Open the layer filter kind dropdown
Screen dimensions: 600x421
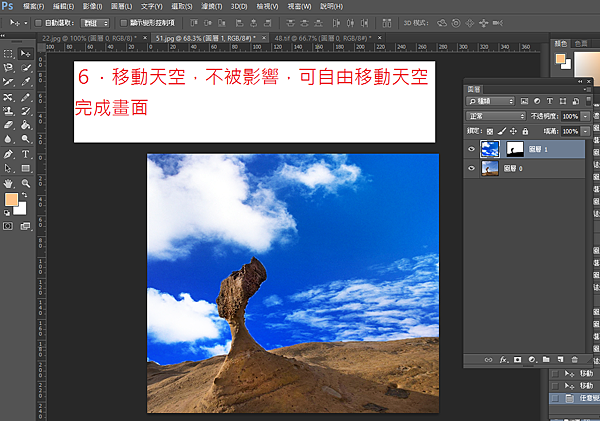pyautogui.click(x=491, y=101)
